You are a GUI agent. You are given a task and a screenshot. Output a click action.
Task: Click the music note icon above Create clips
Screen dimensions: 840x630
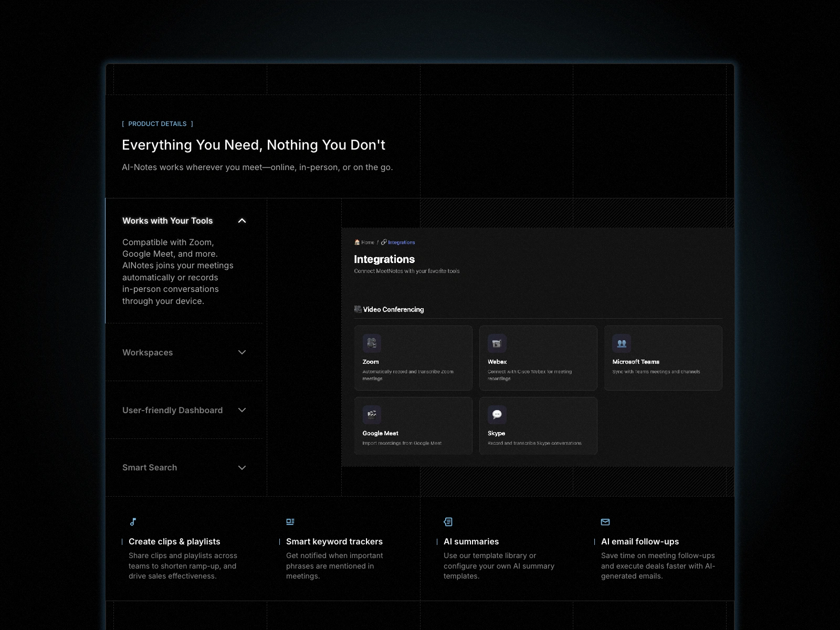pyautogui.click(x=133, y=522)
